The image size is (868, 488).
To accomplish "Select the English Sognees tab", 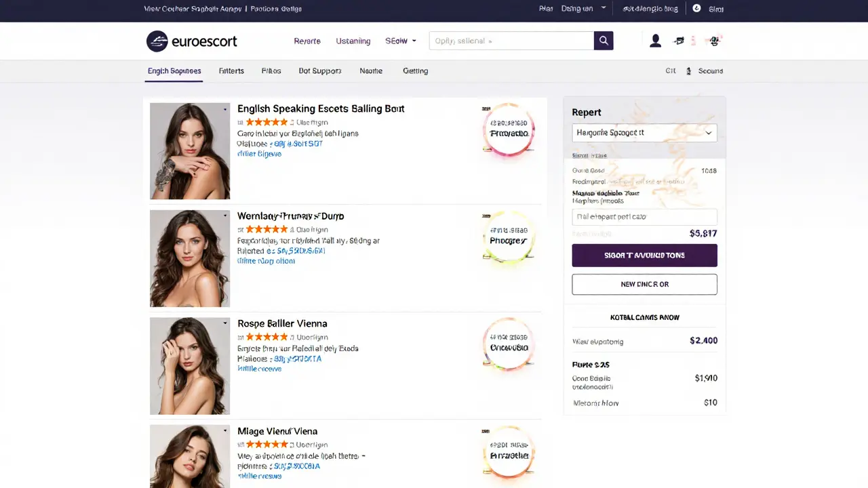I will coord(174,70).
